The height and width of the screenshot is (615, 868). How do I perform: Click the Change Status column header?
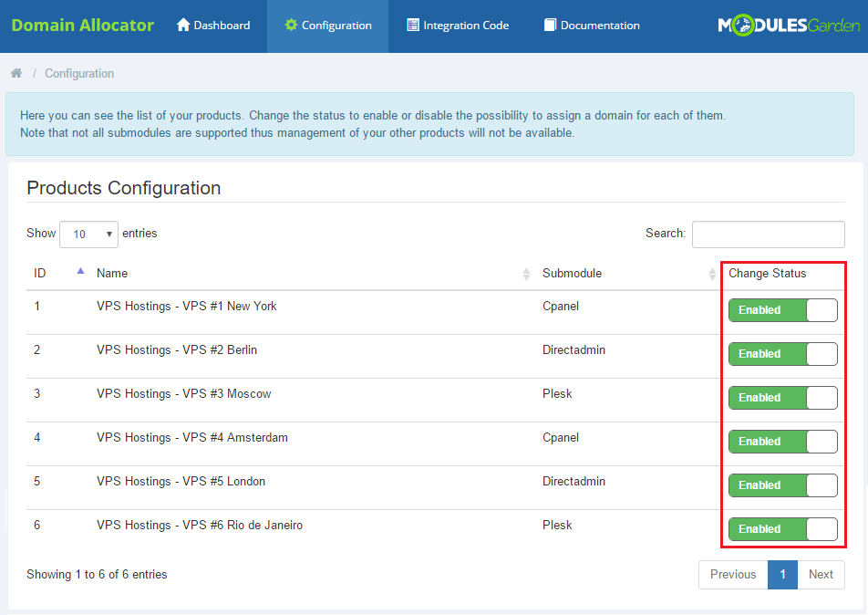coord(768,273)
